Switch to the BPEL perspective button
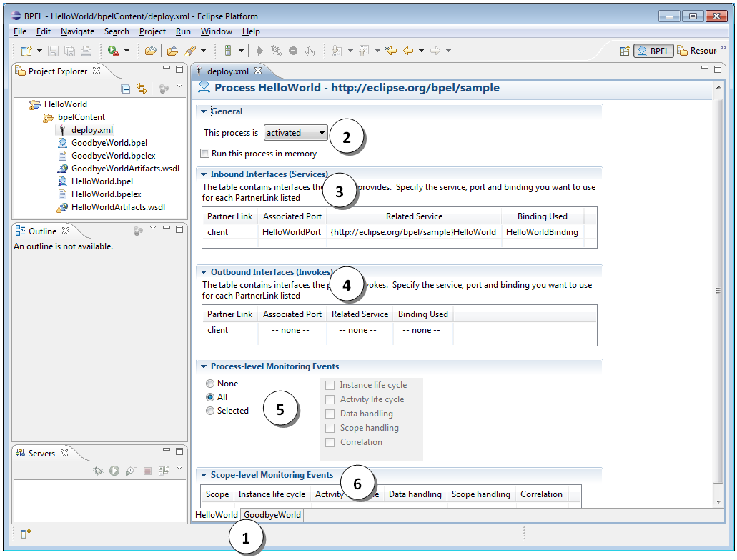 coord(653,51)
